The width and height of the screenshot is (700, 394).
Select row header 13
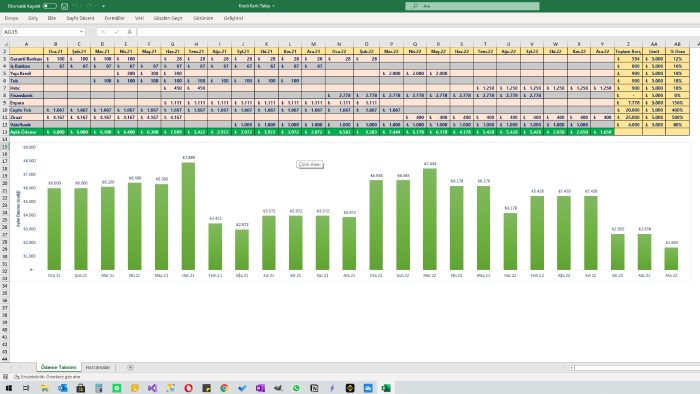coord(4,132)
